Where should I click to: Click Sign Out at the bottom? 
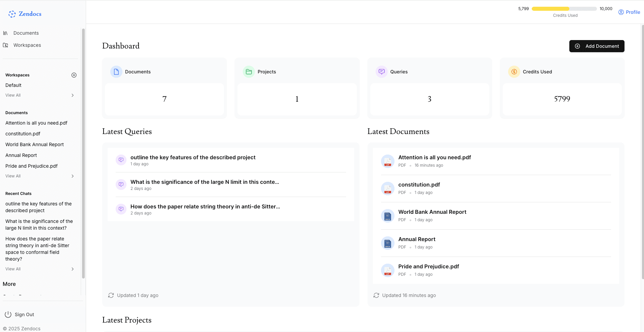tap(24, 314)
